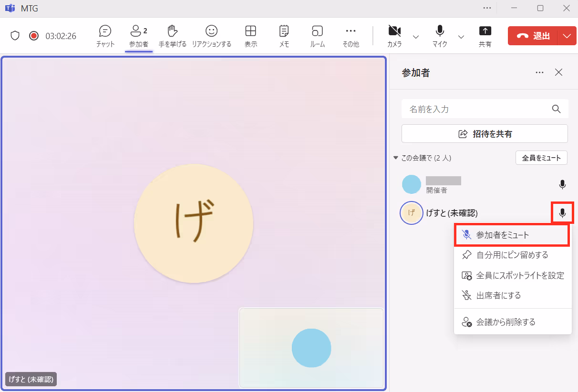Open meeting Notes (メモ)
The image size is (578, 392).
point(284,36)
